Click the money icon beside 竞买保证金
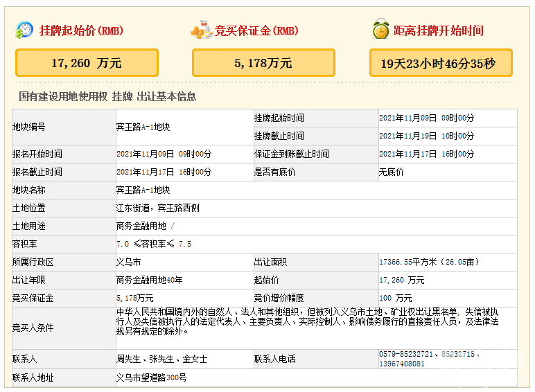 tap(201, 30)
